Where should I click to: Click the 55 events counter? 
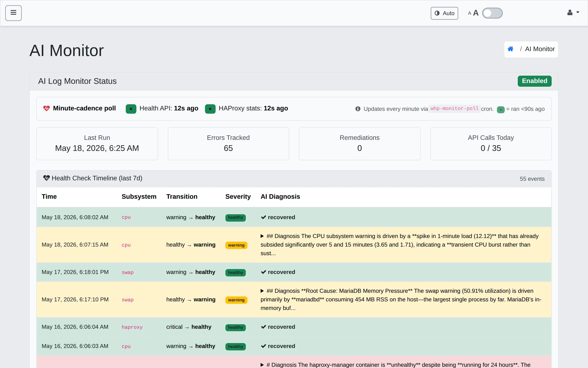click(532, 179)
